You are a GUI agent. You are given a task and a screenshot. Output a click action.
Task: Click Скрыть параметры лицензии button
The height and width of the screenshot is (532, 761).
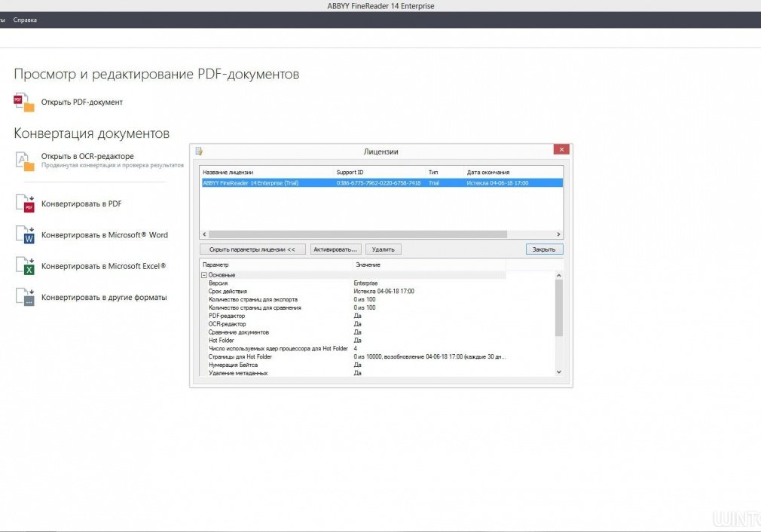click(x=252, y=249)
